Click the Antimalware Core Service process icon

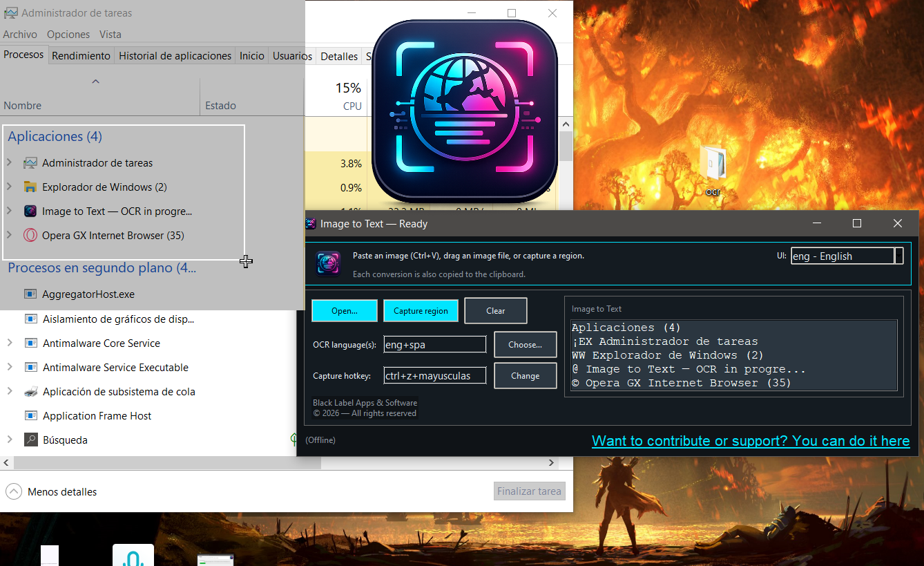tap(30, 343)
